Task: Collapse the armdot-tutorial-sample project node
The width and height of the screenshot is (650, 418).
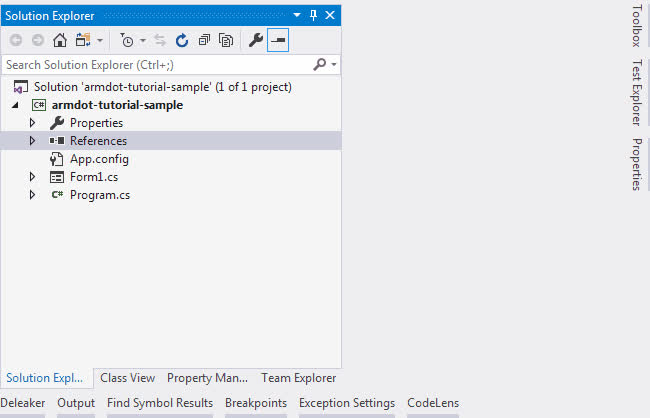Action: pos(15,105)
